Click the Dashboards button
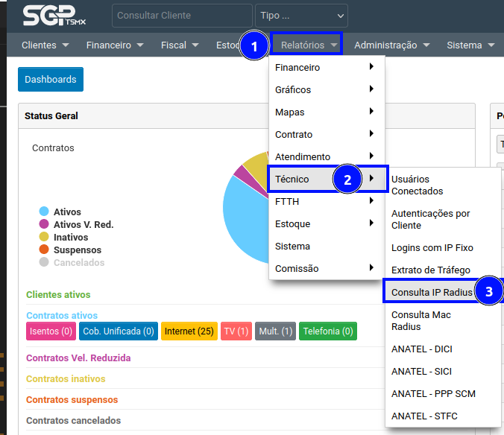 pyautogui.click(x=51, y=80)
